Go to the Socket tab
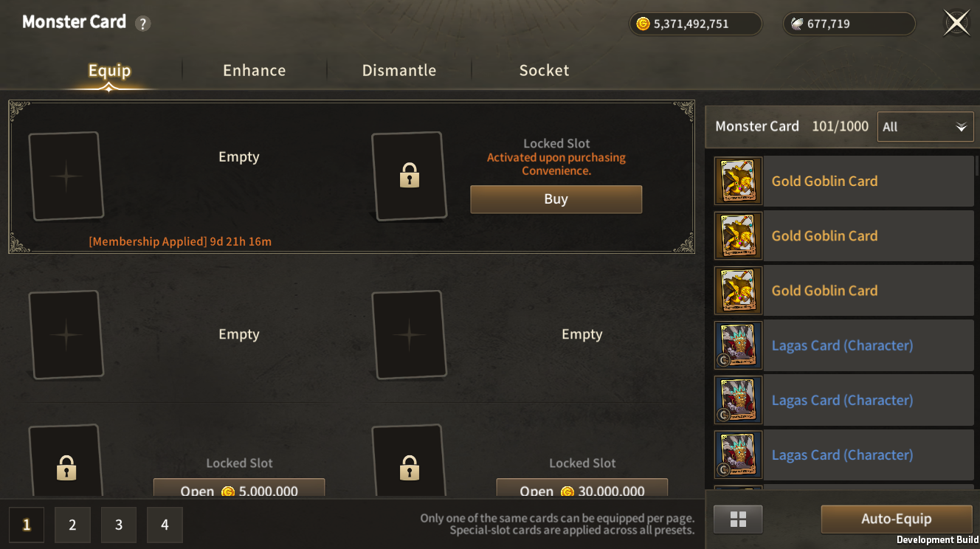 click(x=544, y=71)
